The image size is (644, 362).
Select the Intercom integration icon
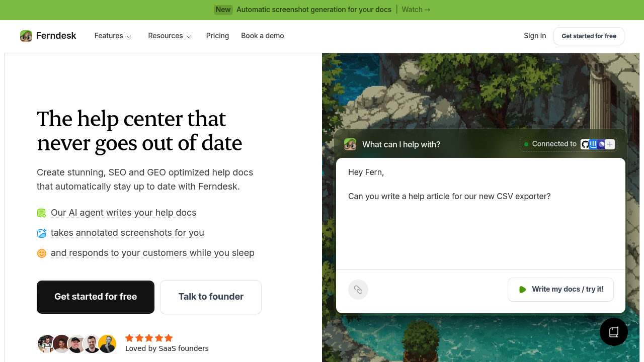[593, 144]
